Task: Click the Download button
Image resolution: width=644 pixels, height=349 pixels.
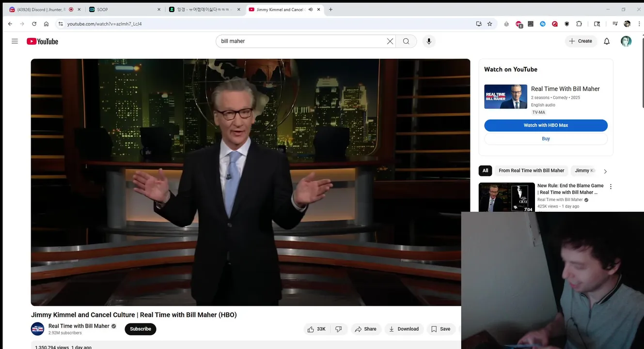Action: pyautogui.click(x=404, y=329)
